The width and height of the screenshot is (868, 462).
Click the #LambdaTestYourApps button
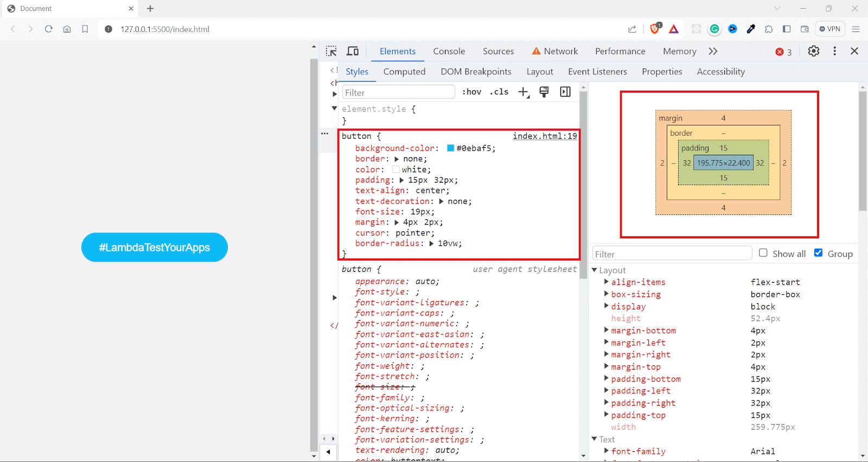click(x=155, y=248)
